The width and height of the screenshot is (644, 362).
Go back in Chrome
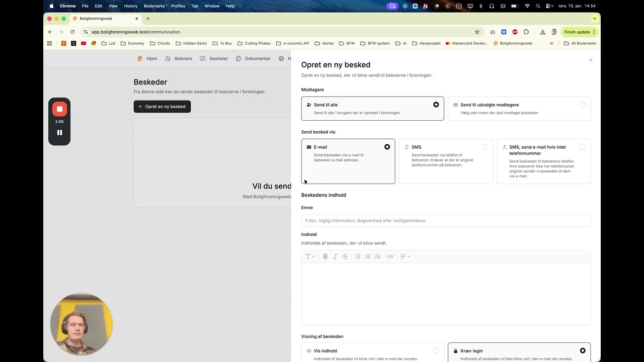(50, 32)
